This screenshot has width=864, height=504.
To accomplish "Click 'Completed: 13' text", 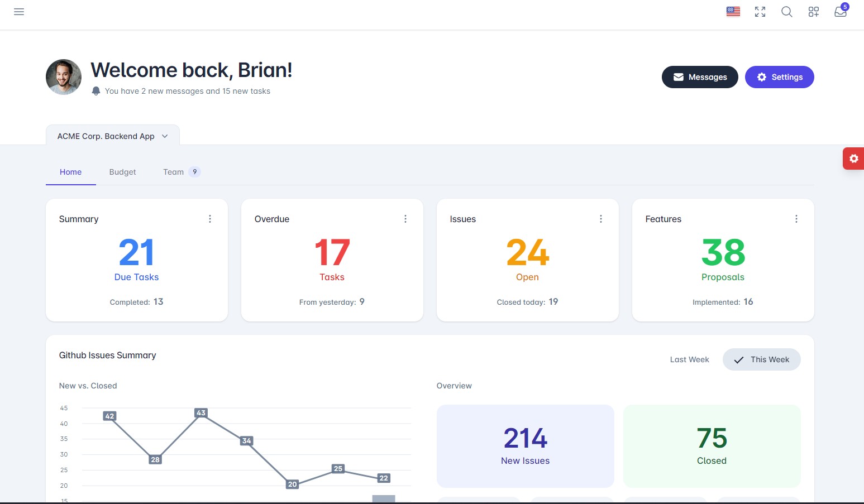I will [137, 302].
